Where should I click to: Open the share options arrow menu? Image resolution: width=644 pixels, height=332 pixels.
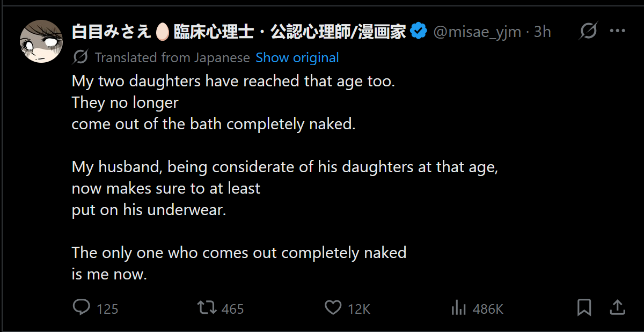click(618, 307)
